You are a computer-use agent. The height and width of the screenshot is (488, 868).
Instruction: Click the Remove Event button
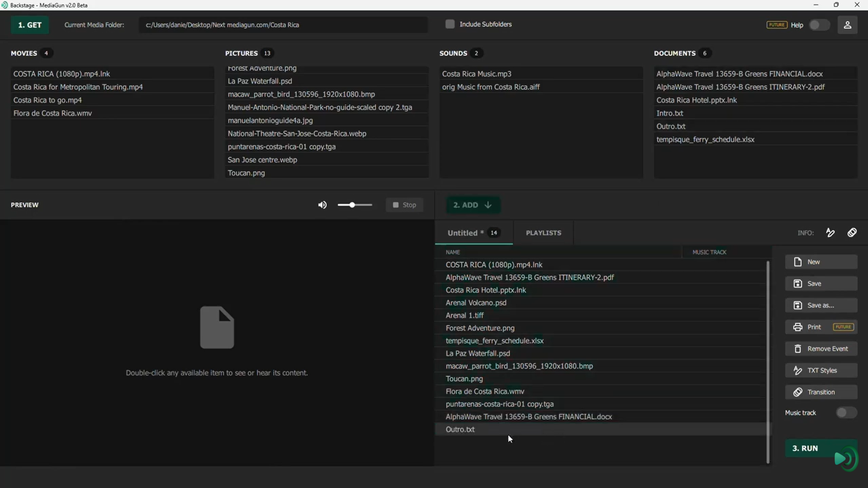[821, 349]
